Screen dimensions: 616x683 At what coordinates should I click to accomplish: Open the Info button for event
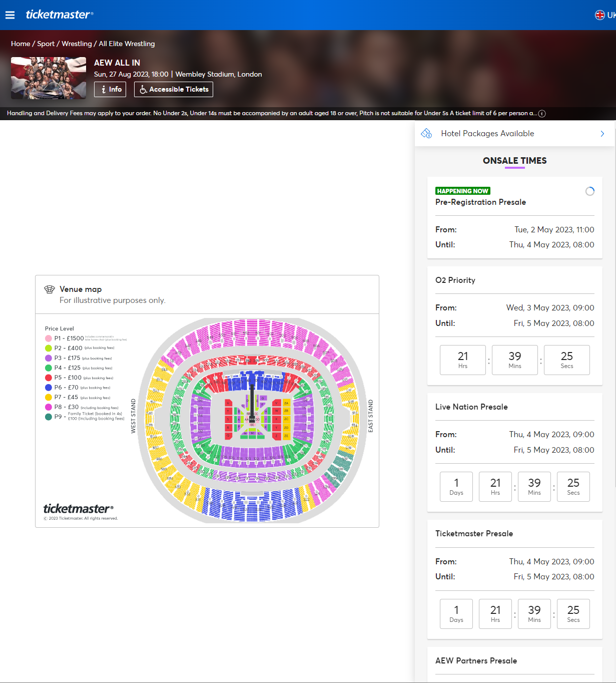point(110,89)
